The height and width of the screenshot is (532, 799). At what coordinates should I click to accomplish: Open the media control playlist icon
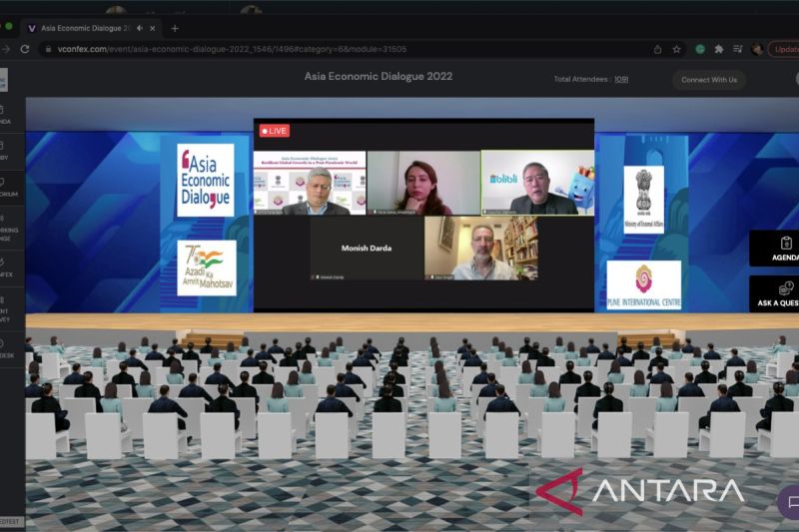tap(737, 49)
